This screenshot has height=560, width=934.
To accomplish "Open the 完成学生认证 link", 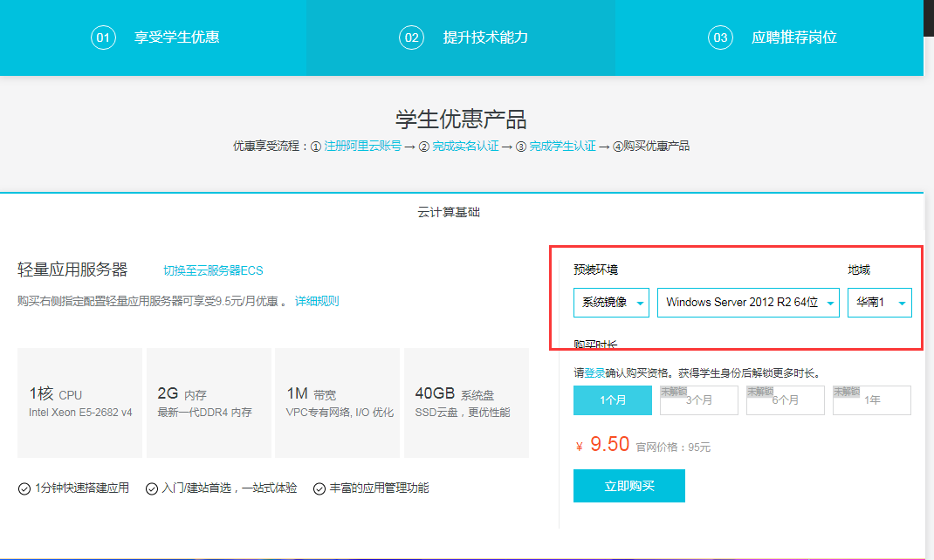I will [563, 146].
